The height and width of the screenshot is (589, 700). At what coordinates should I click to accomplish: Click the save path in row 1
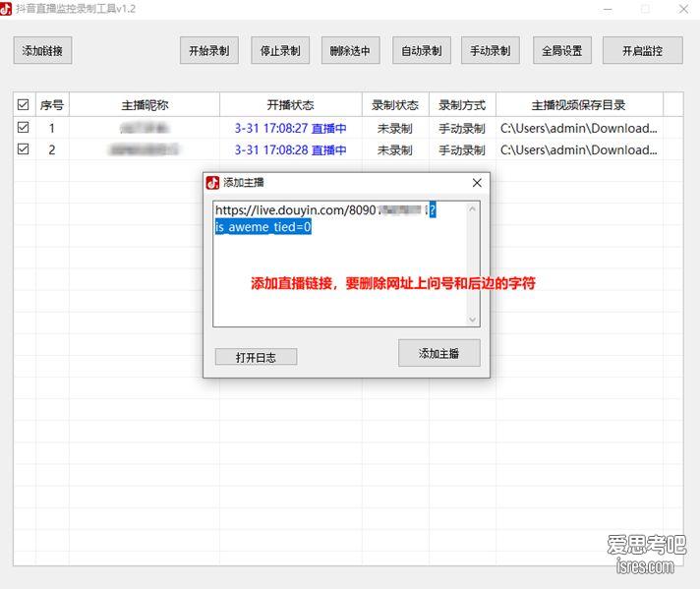(578, 128)
